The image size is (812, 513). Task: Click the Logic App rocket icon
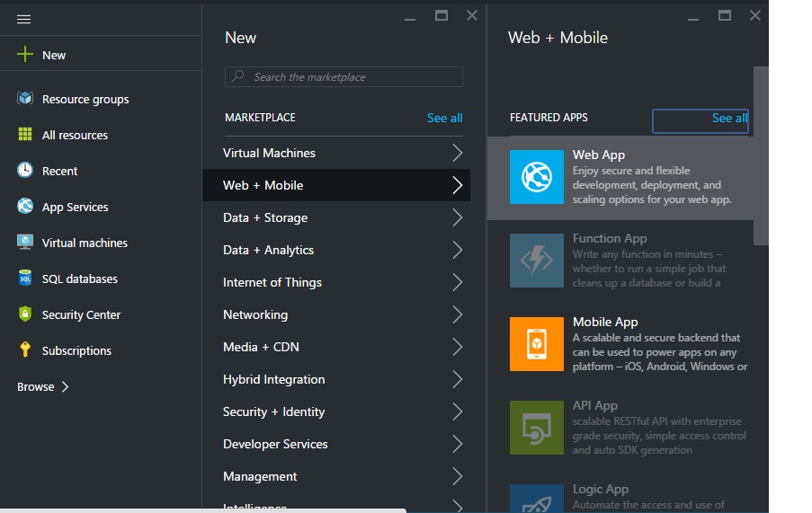click(537, 499)
